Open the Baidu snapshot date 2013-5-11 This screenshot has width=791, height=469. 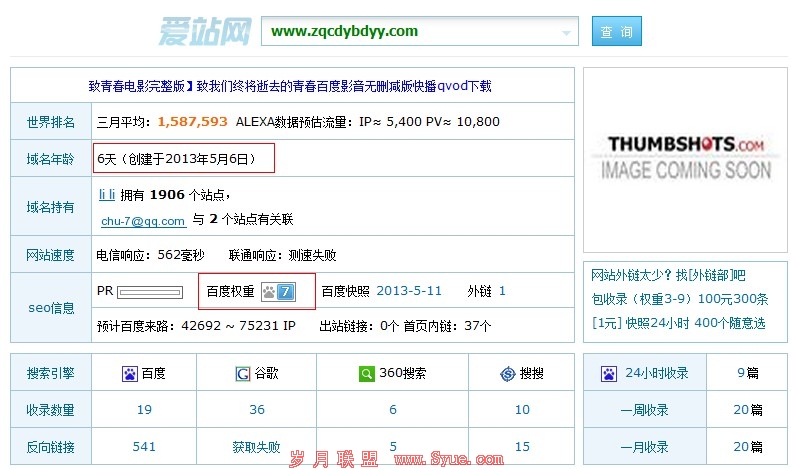pos(410,292)
